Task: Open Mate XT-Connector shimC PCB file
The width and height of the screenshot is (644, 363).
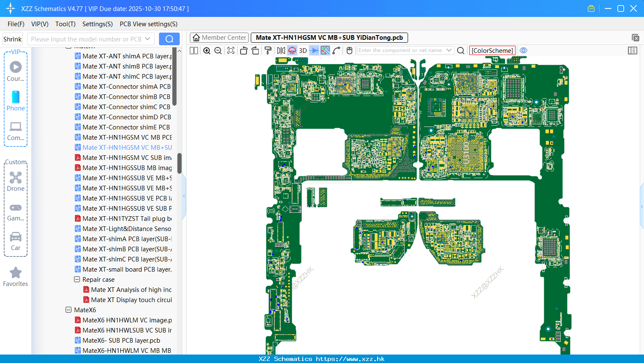Action: pos(123,107)
